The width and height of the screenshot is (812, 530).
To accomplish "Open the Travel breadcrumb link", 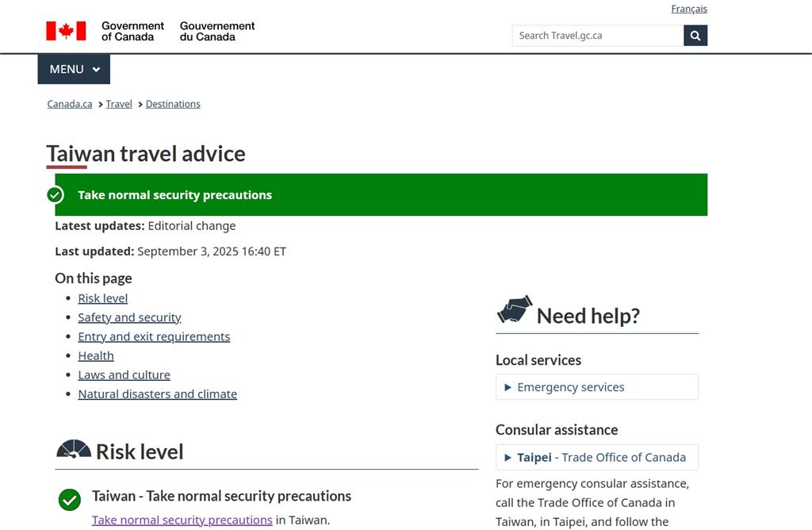I will (119, 104).
